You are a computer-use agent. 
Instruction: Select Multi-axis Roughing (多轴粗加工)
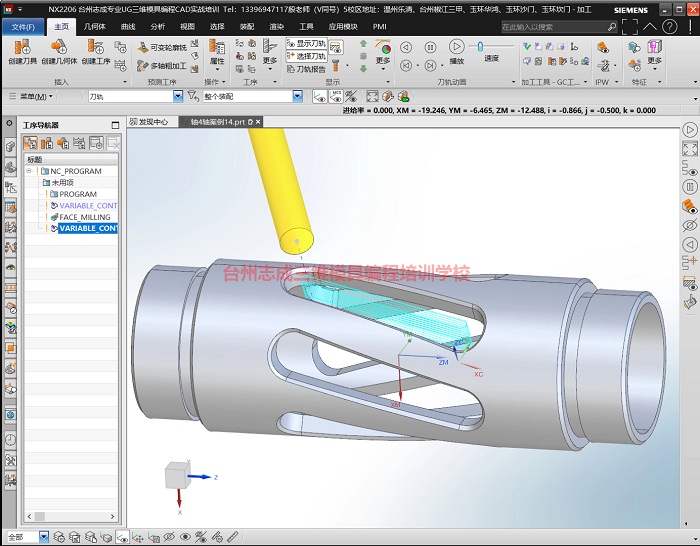162,66
